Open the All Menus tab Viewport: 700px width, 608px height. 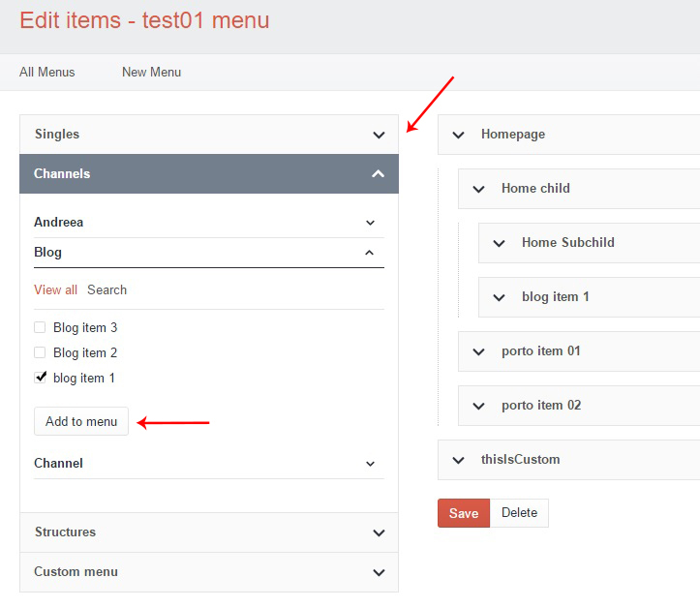pos(47,73)
